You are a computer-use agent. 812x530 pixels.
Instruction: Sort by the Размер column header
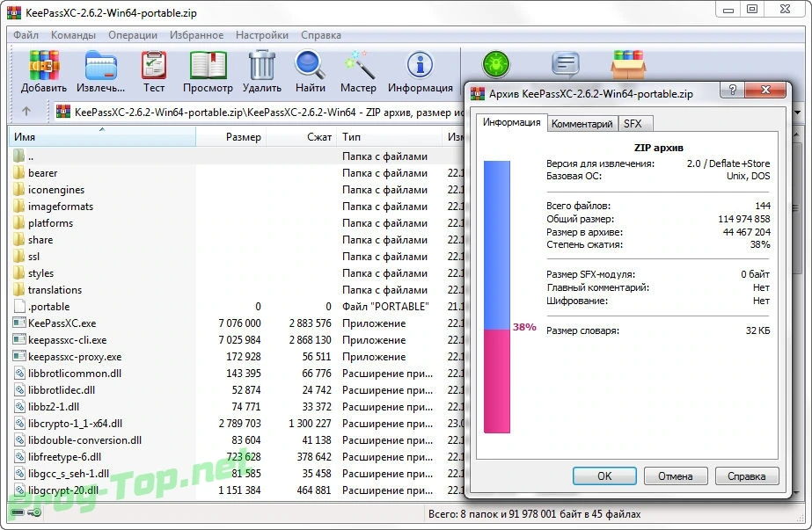coord(231,136)
